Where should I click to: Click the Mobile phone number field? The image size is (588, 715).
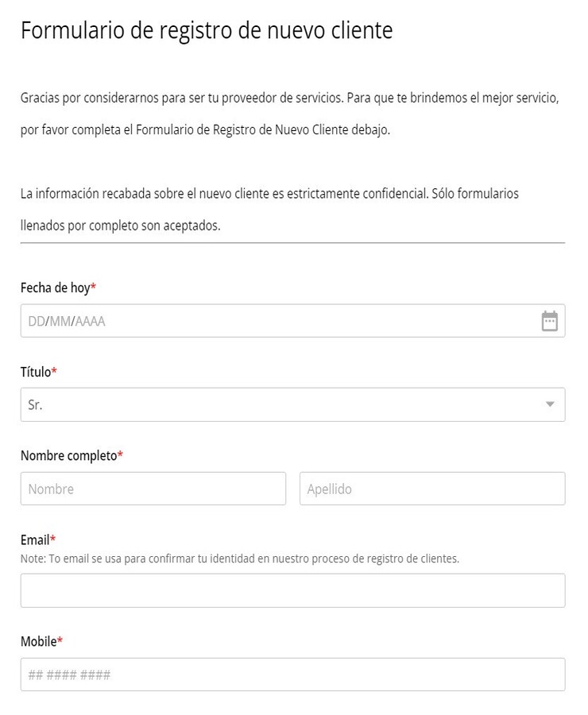click(294, 674)
